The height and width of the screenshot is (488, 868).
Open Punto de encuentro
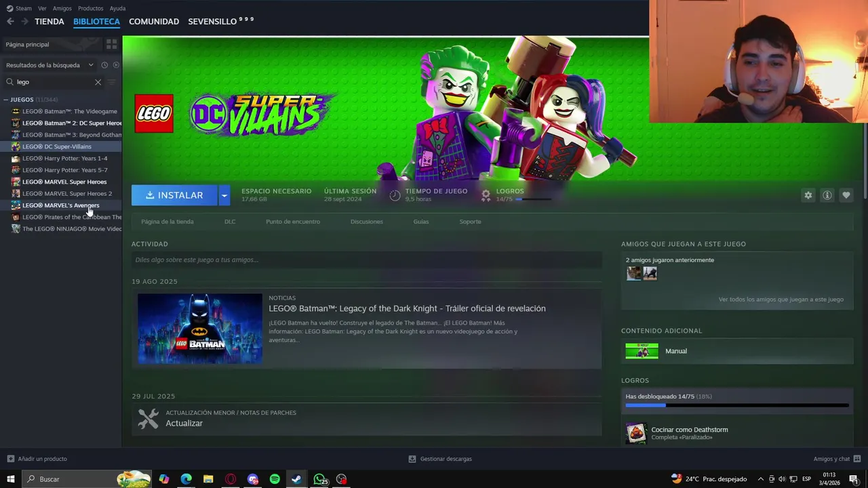pyautogui.click(x=293, y=222)
